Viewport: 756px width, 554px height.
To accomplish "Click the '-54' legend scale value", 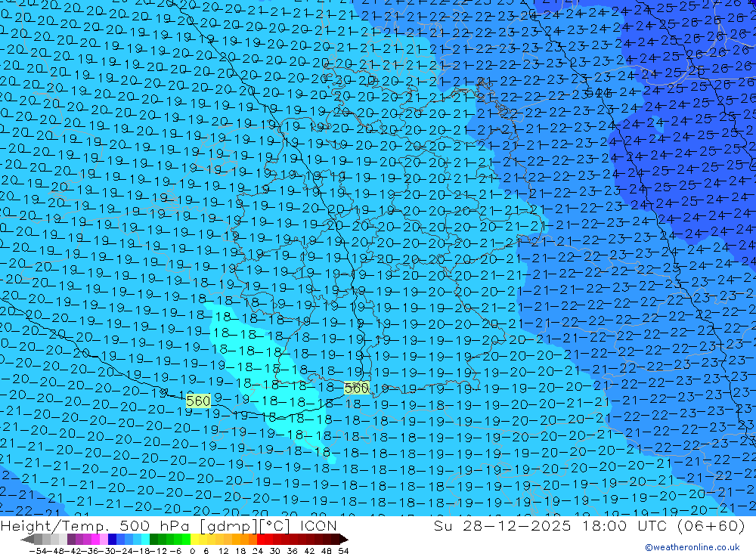I will click(x=38, y=551).
